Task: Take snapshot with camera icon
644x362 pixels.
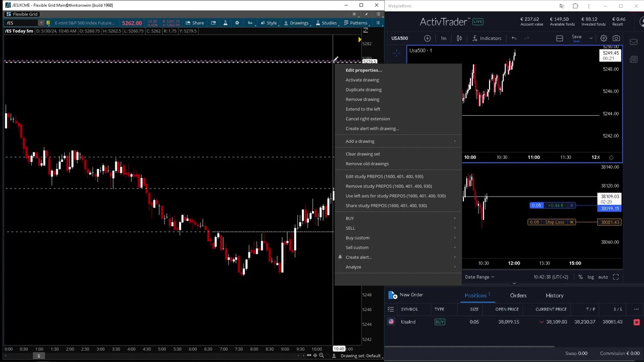Action: pos(616,38)
